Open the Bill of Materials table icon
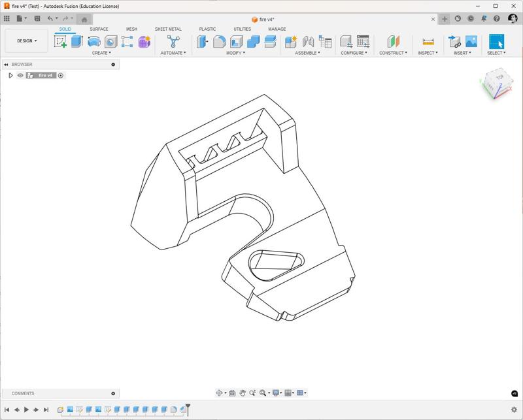Screen dimensions: 523x420 325,42
